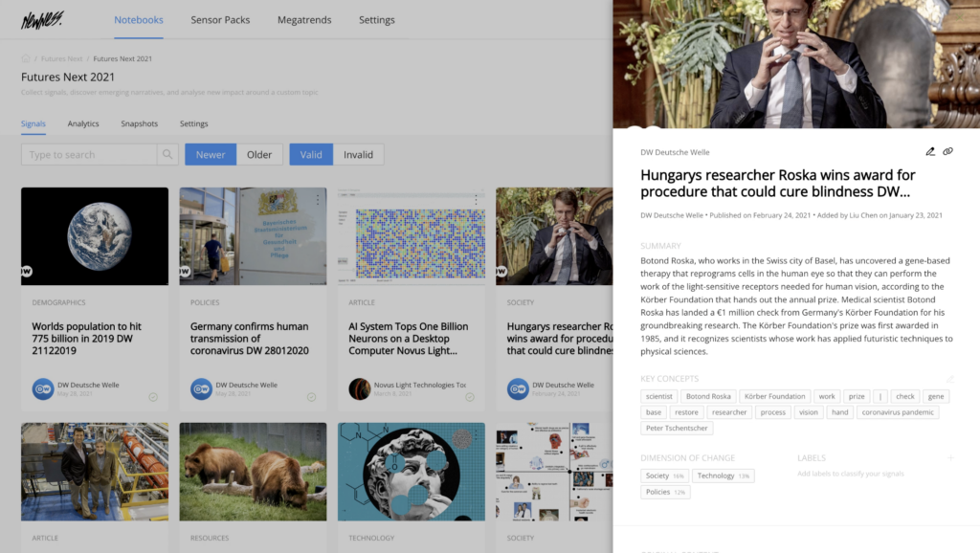Select the Older sort toggle
Viewport: 980px width, 553px height.
(x=259, y=155)
